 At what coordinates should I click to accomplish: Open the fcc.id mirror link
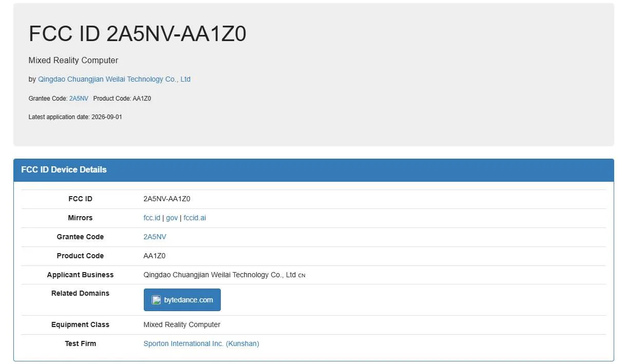152,218
